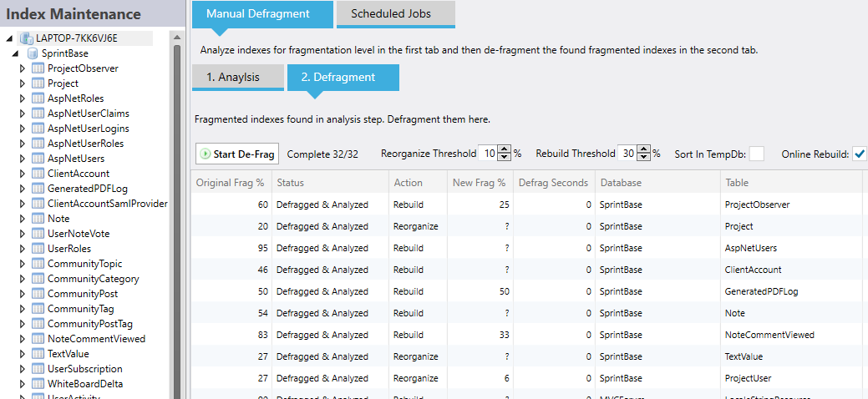Screen dimensions: 868x399
Task: Click the UserSubscription table icon
Action: 38,369
